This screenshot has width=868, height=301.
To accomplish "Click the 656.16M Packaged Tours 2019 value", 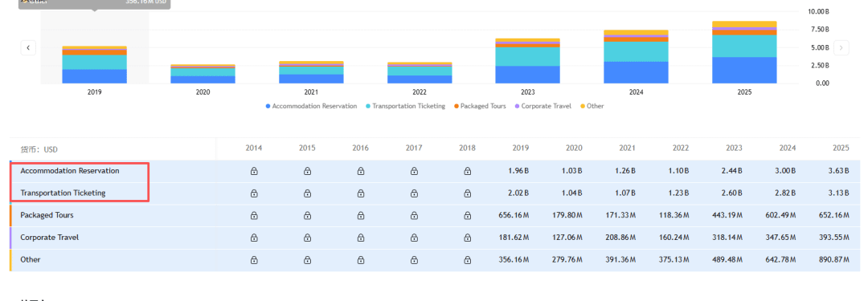I will click(x=514, y=216).
